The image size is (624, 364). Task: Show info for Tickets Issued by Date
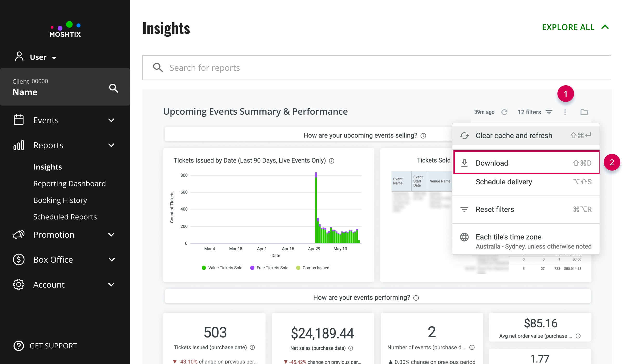331,161
